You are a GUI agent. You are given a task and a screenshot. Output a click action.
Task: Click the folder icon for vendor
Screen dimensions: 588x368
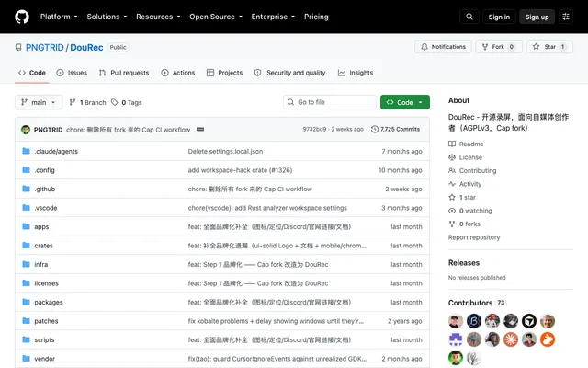click(26, 358)
